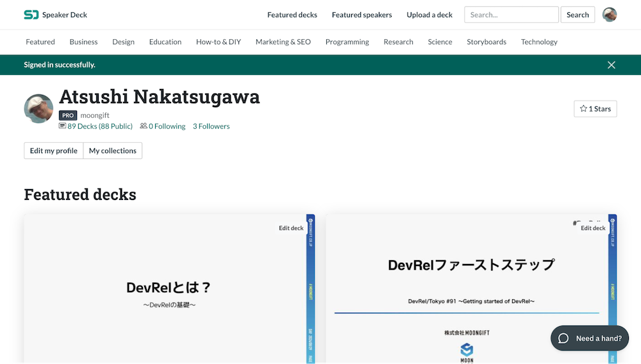
Task: Edit deck on DevRelとは？ card
Action: click(291, 228)
